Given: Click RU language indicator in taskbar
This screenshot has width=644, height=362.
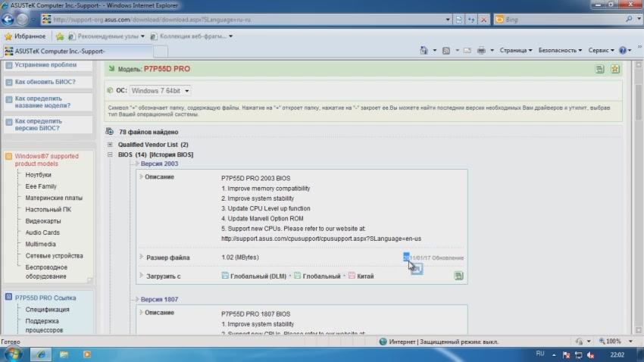Looking at the screenshot, I should click(540, 354).
